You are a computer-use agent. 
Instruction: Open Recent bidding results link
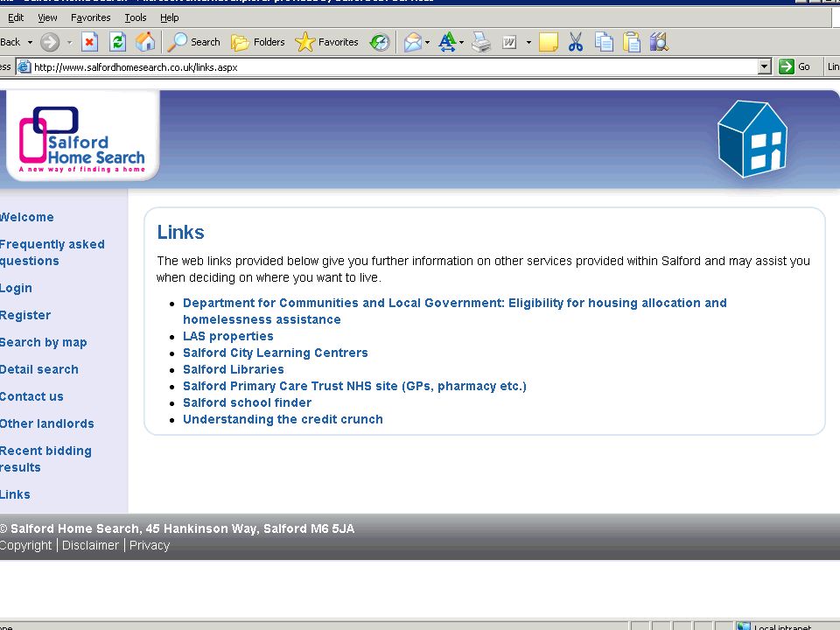[x=45, y=459]
